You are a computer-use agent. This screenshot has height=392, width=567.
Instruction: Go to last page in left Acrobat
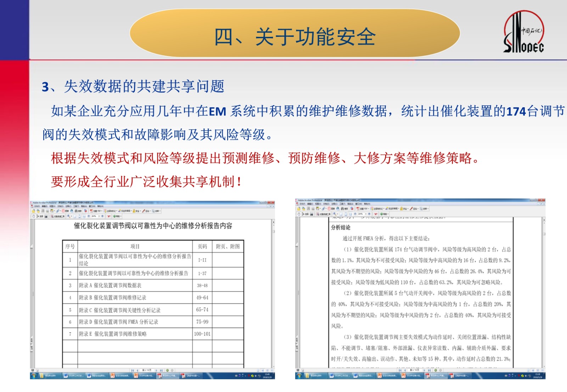coord(161,370)
